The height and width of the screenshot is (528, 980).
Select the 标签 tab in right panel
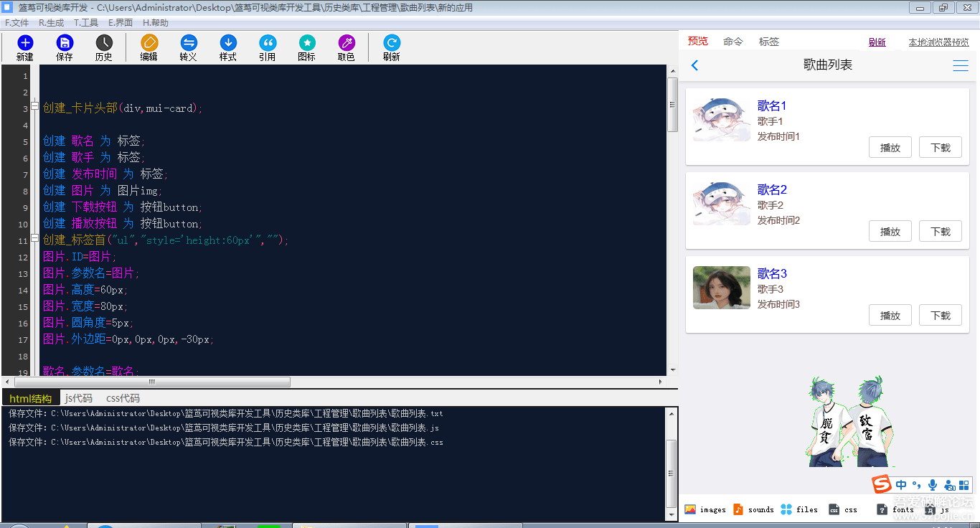769,42
